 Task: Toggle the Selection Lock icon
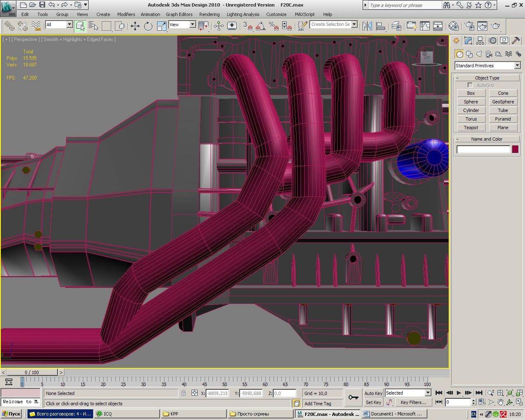(183, 393)
